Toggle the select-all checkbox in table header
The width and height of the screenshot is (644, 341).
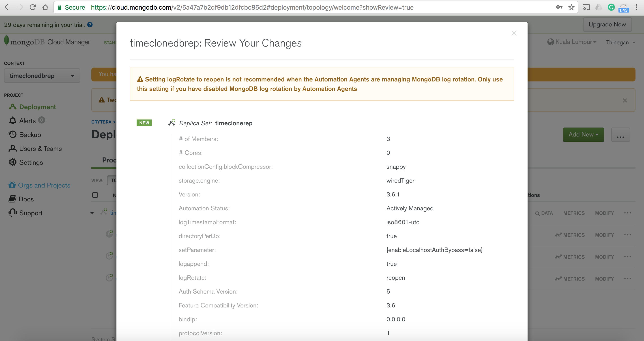tap(95, 195)
